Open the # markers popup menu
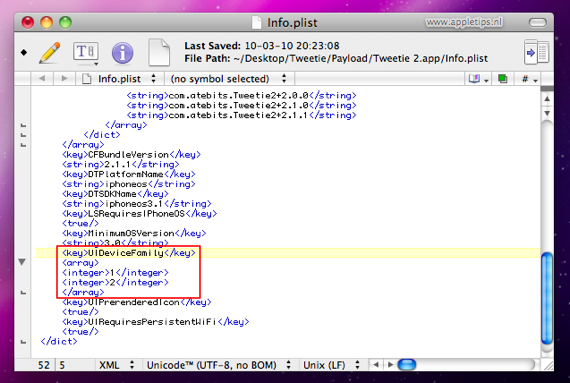The image size is (570, 383). pyautogui.click(x=530, y=79)
